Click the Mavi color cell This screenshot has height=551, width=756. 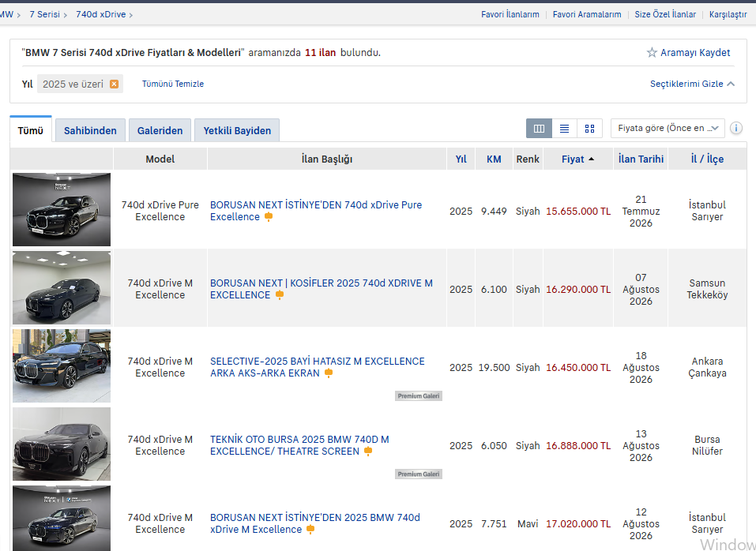click(528, 523)
